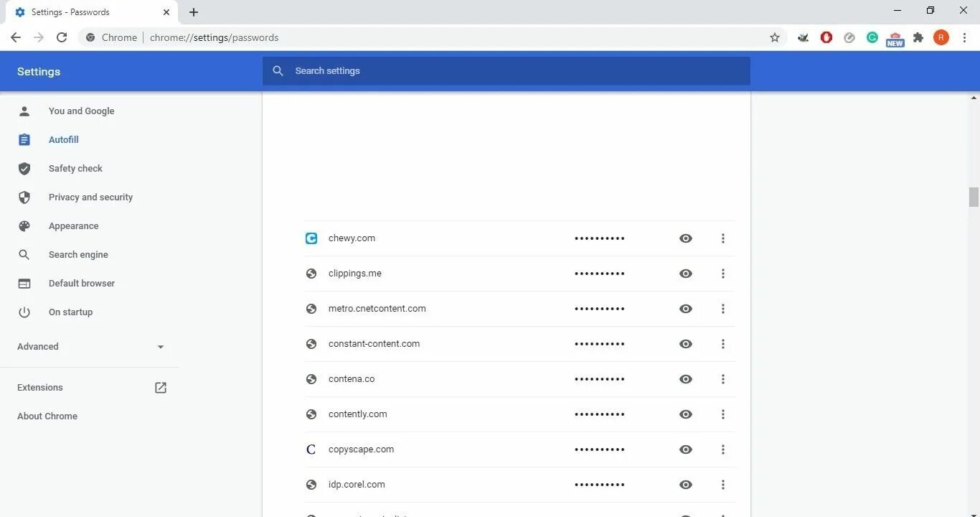Screen dimensions: 980x517
Task: Reveal the contena.co password
Action: click(686, 379)
